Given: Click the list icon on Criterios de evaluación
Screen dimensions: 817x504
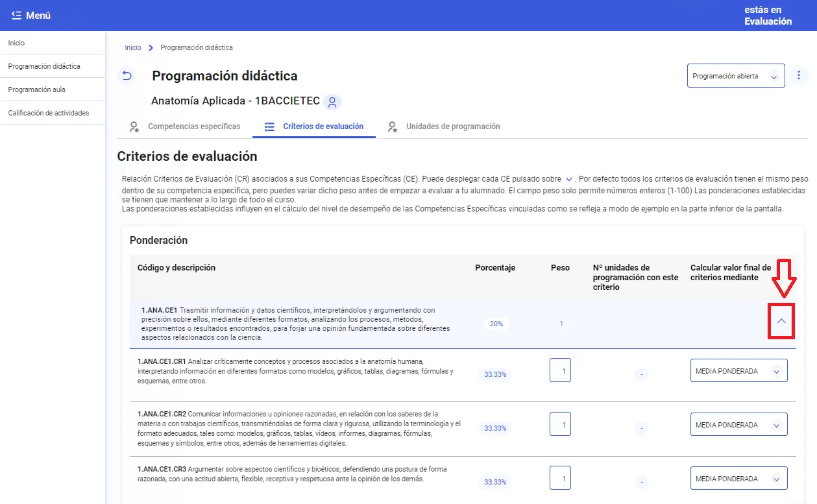Looking at the screenshot, I should (270, 126).
